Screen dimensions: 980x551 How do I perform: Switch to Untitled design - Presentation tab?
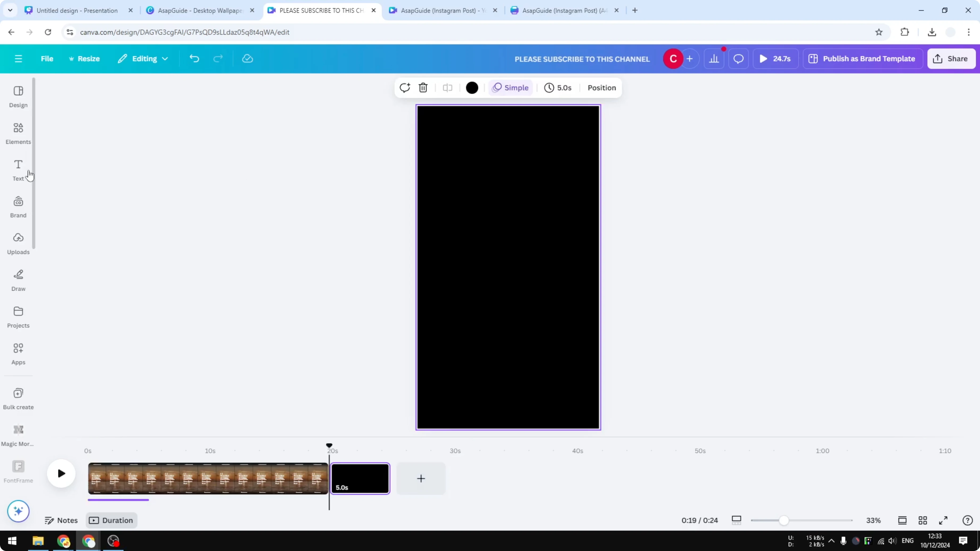click(77, 10)
